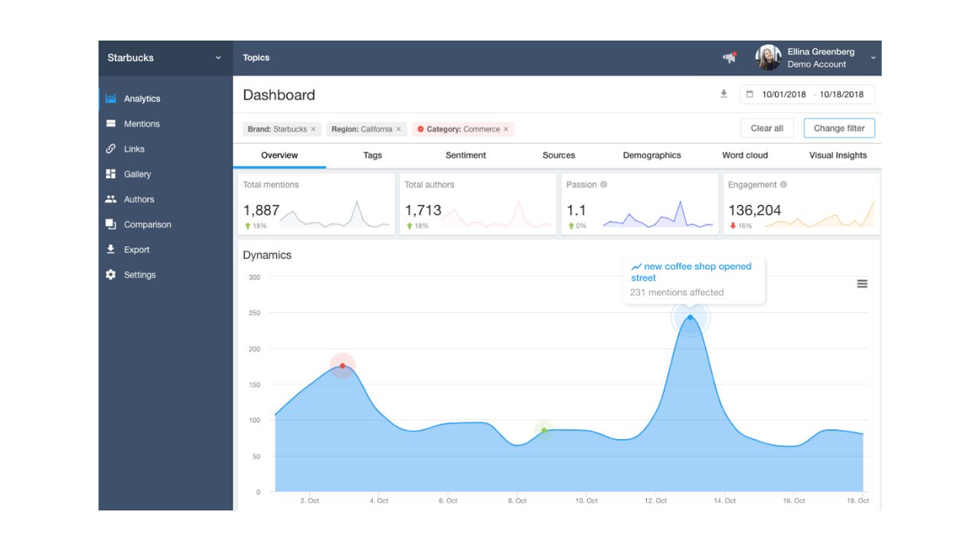
Task: Click the green marker on the chart
Action: (x=544, y=430)
